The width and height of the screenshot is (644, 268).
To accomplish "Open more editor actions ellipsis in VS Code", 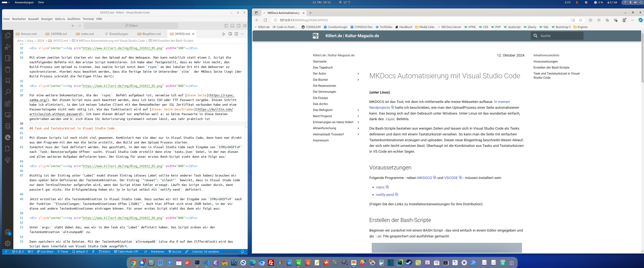I will click(242, 34).
